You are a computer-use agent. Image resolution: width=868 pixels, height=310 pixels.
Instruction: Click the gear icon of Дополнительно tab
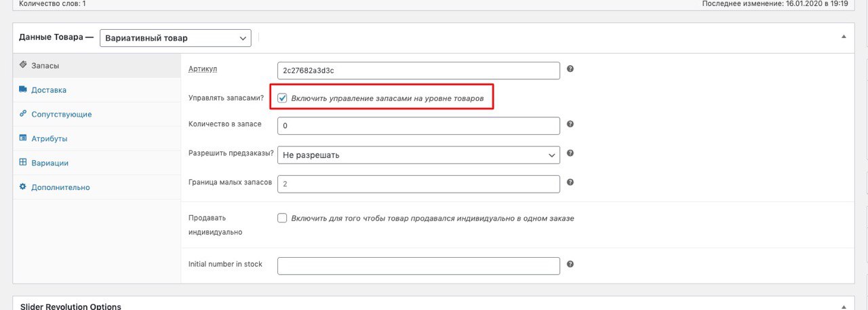23,187
